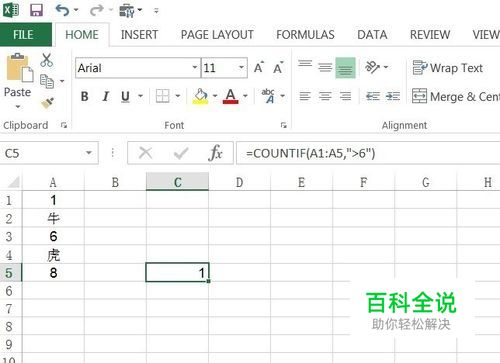Viewport: 500px width, 363px height.
Task: Click the Redo arrow icon
Action: [x=97, y=10]
